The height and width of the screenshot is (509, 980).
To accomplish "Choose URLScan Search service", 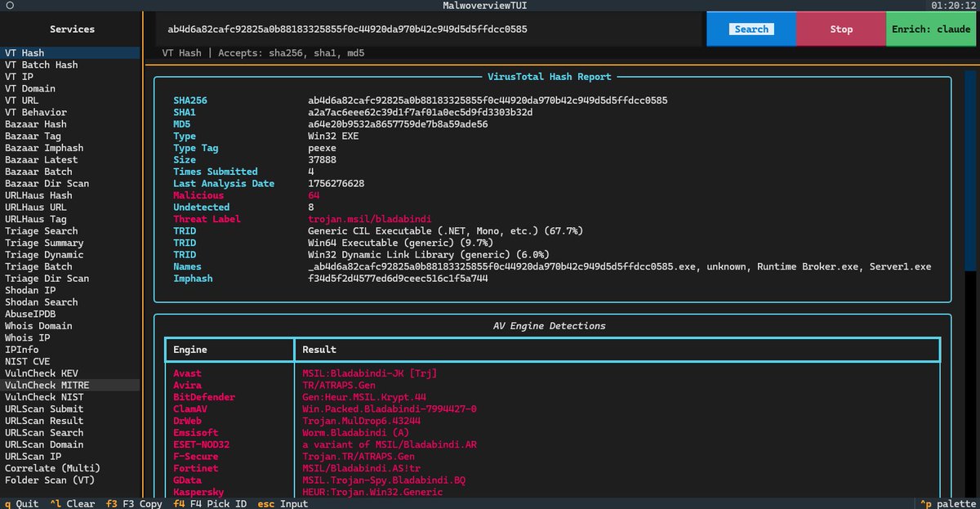I will coord(71,432).
